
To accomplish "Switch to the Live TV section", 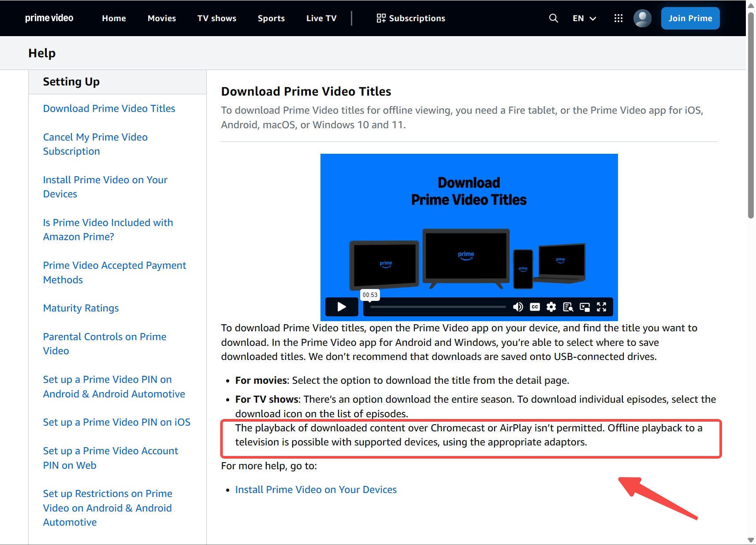I will pos(321,18).
